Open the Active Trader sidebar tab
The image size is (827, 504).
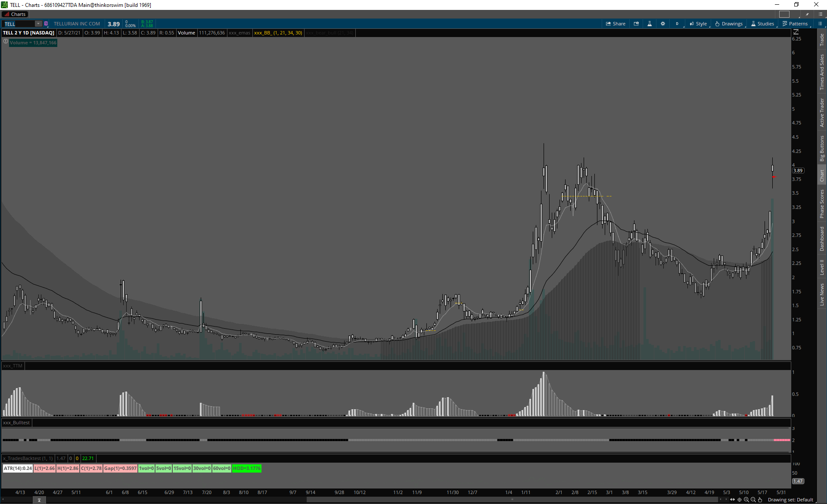tap(822, 112)
